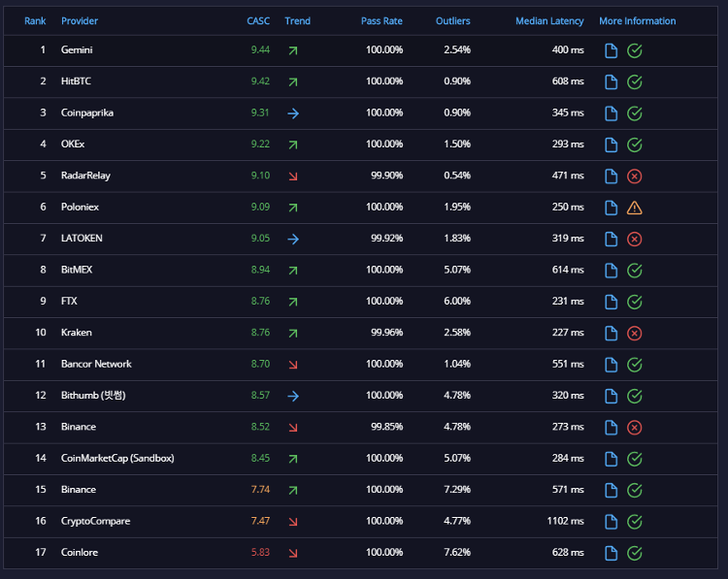This screenshot has height=579, width=728.
Task: Select the HitBTC provider name
Action: point(76,81)
